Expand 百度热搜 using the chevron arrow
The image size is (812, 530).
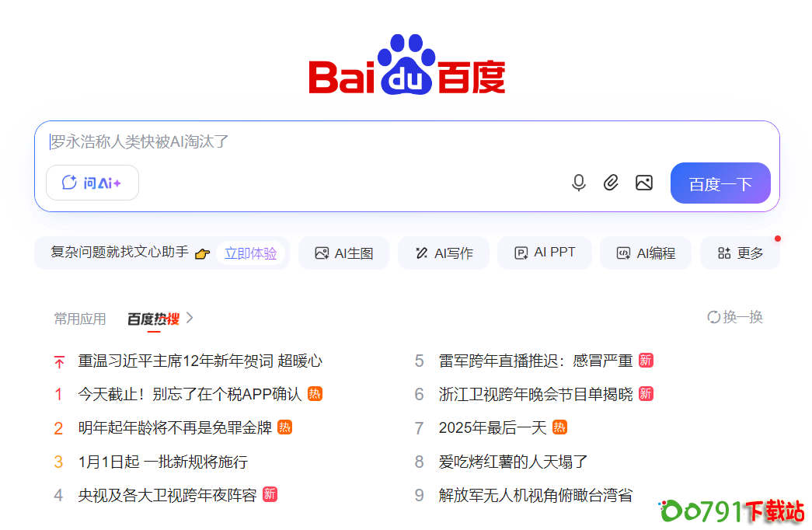[x=190, y=318]
